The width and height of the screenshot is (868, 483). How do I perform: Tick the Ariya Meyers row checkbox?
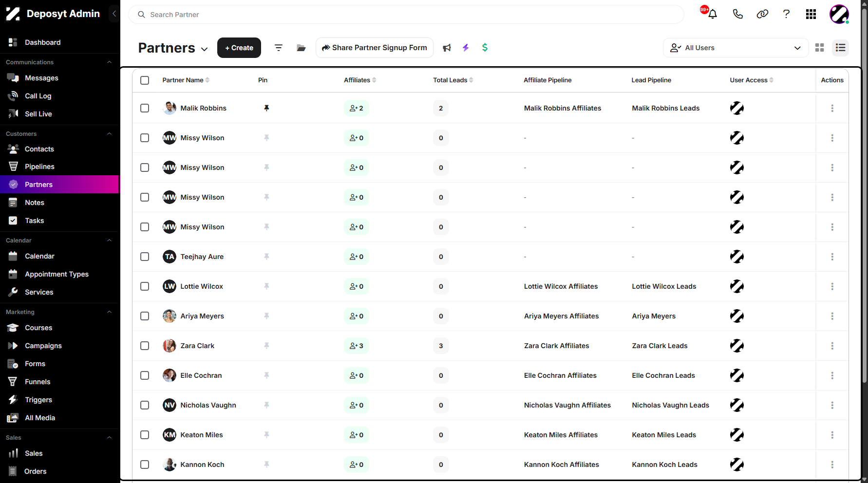click(x=145, y=316)
